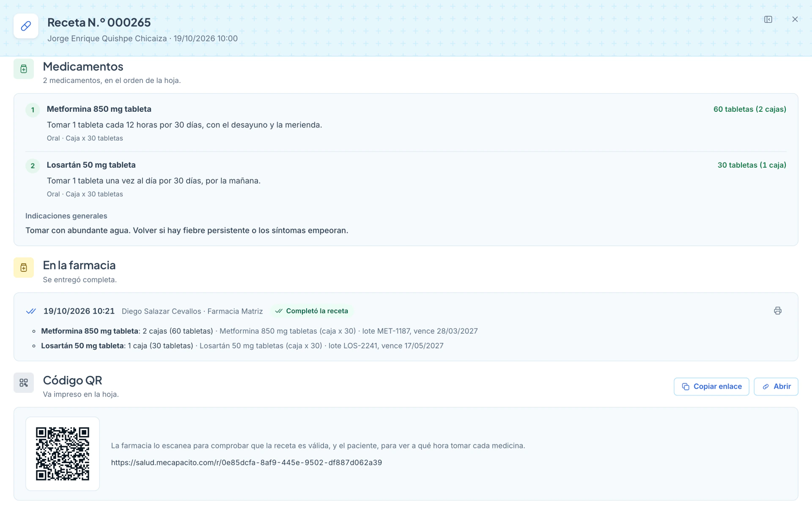
Task: Click the Medicamentos section bottle icon
Action: click(24, 69)
